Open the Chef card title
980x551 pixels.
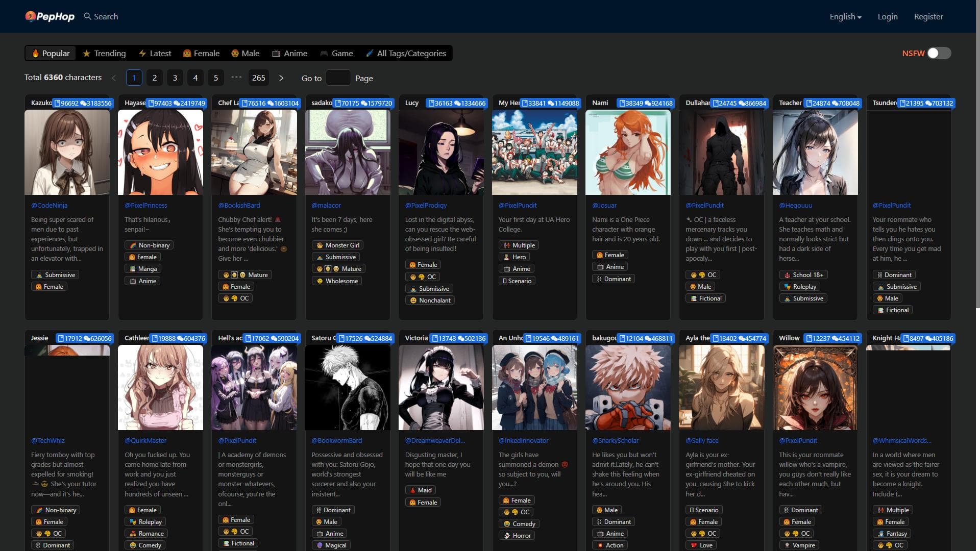[x=228, y=103]
